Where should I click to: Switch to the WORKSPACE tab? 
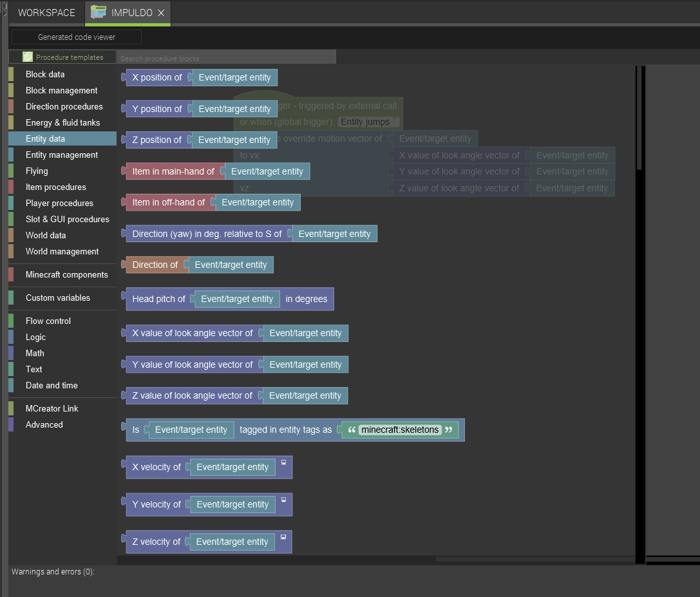coord(46,12)
